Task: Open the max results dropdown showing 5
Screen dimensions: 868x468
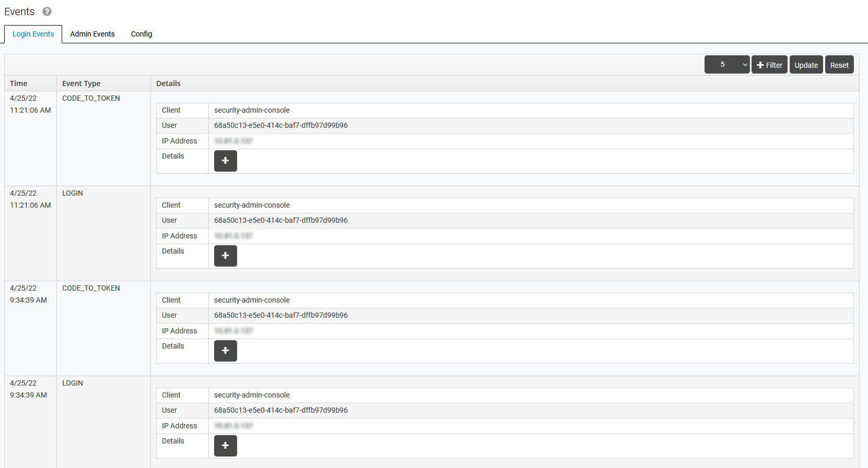Action: tap(726, 65)
